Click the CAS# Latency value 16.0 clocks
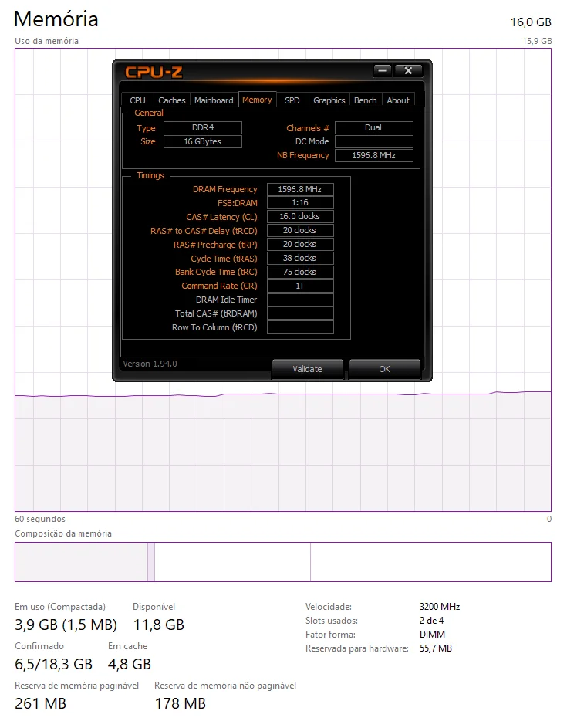The width and height of the screenshot is (567, 728). pos(300,216)
